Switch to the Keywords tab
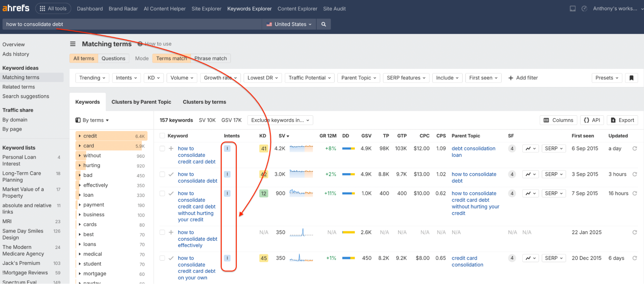Viewport: 644px width, 284px height. tap(88, 102)
